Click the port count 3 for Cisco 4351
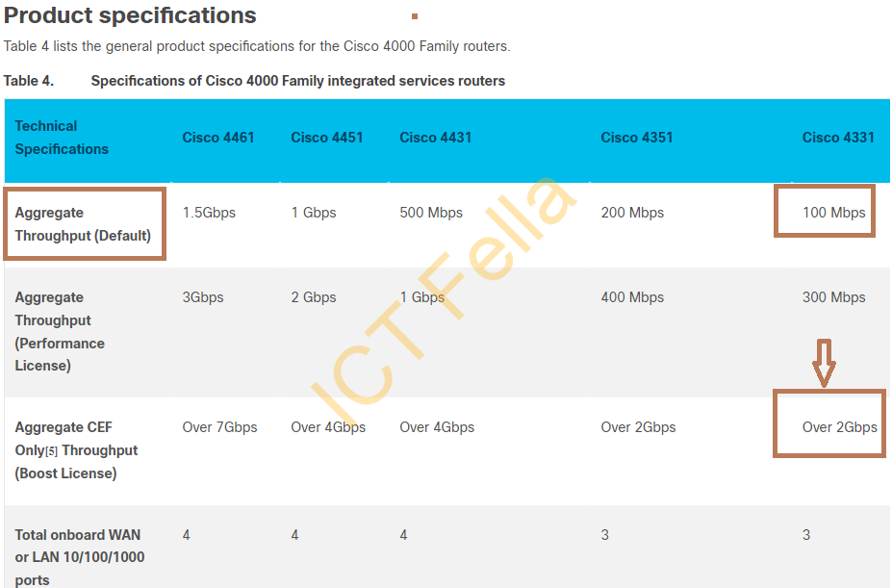Screen dimensions: 892x588 pos(604,535)
